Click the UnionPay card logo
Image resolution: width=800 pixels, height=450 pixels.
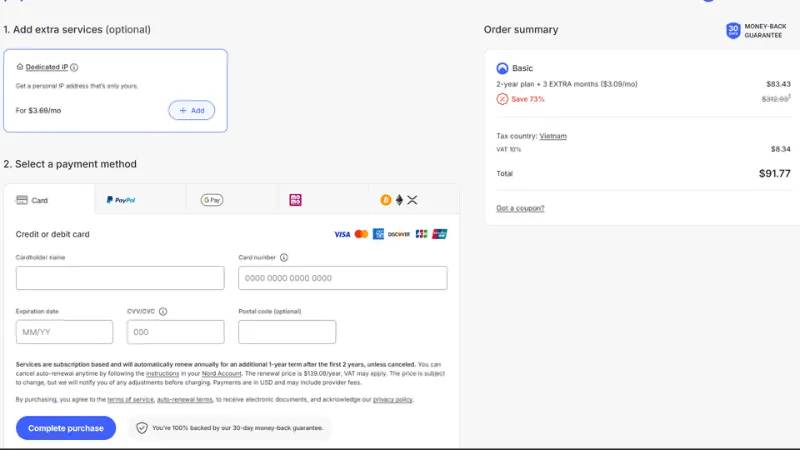(440, 234)
